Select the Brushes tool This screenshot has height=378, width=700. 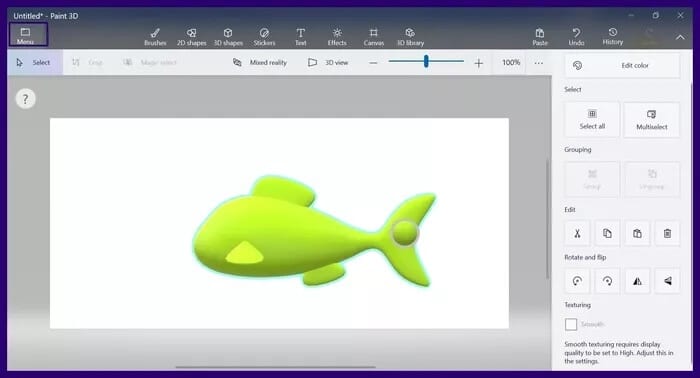(x=155, y=37)
